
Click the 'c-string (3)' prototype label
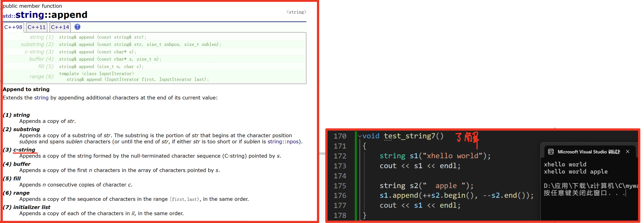point(39,52)
